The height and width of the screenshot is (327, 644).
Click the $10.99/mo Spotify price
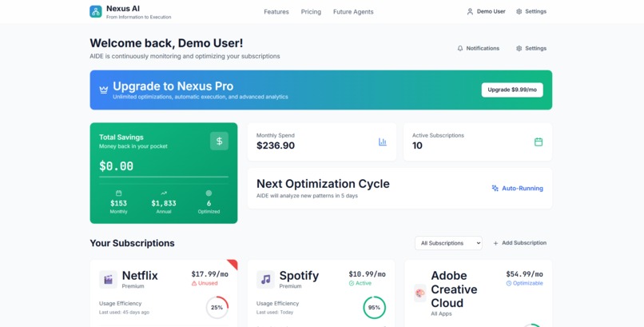[368, 274]
